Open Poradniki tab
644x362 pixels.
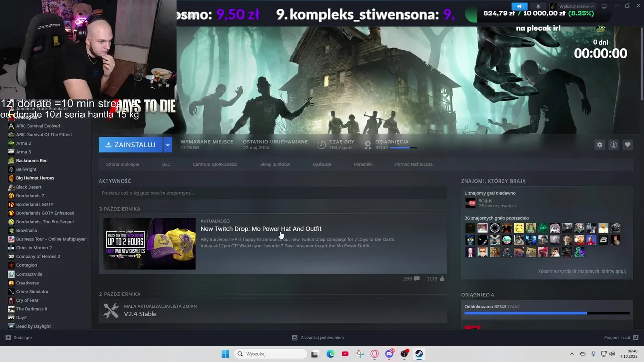363,164
